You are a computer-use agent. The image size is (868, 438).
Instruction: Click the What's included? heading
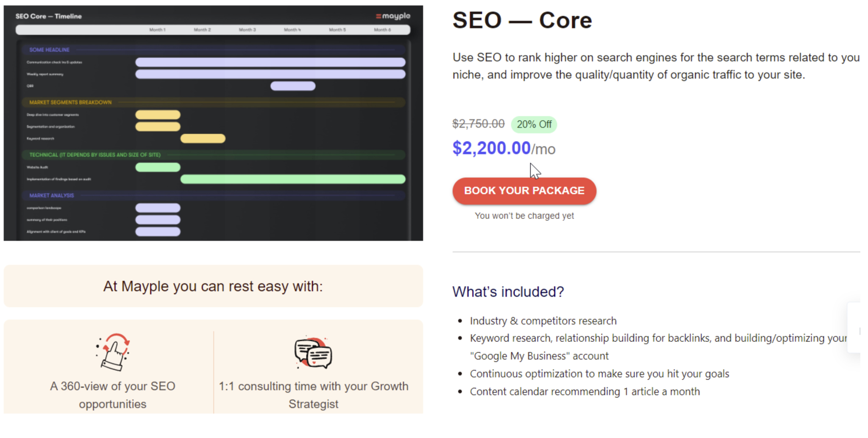point(508,292)
